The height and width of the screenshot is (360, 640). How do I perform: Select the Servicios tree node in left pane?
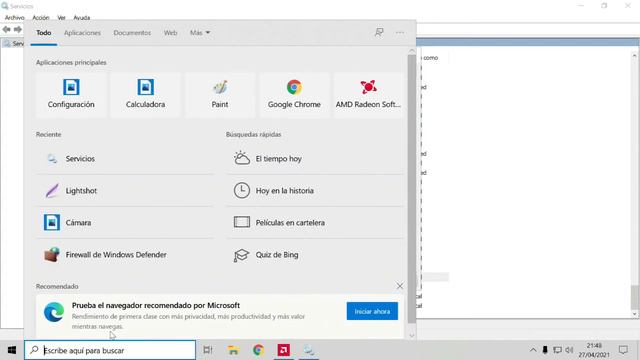click(x=13, y=43)
